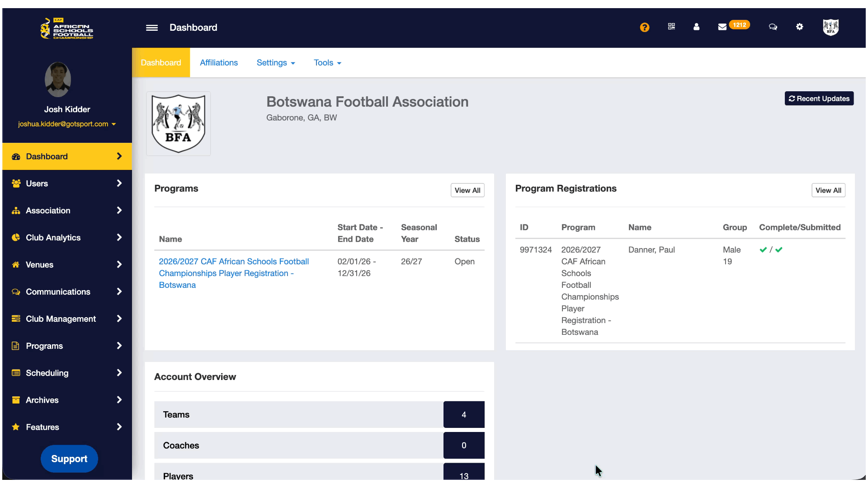Click the settings gear icon in header

[799, 27]
